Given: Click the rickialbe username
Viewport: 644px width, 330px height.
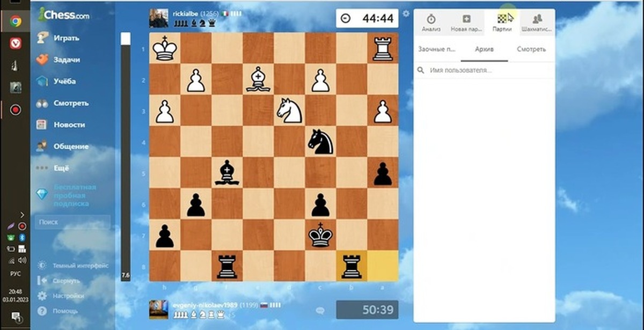Looking at the screenshot, I should pos(186,13).
